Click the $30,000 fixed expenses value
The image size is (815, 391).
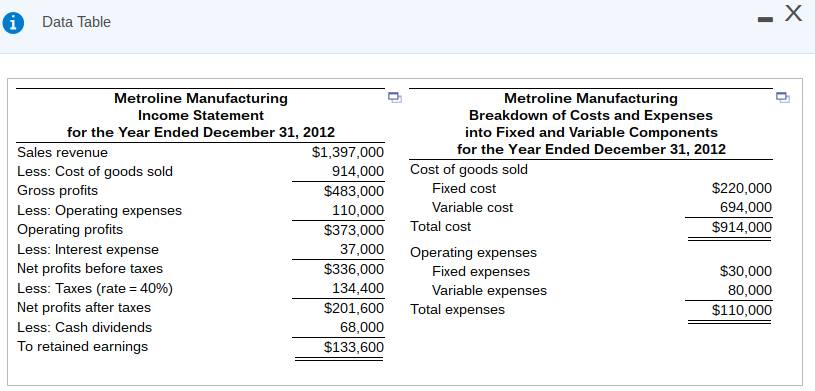(746, 271)
